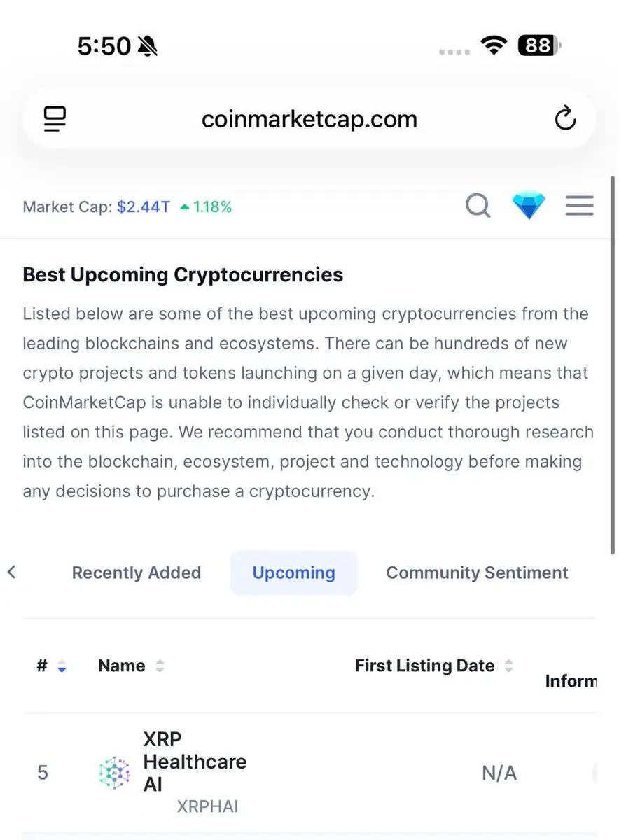Sort the list by Name column
Image resolution: width=619 pixels, height=840 pixels.
(x=131, y=666)
